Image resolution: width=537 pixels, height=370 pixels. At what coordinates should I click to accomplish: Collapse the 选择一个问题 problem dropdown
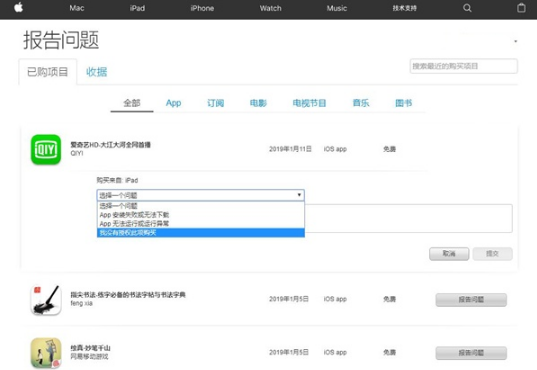click(x=201, y=195)
